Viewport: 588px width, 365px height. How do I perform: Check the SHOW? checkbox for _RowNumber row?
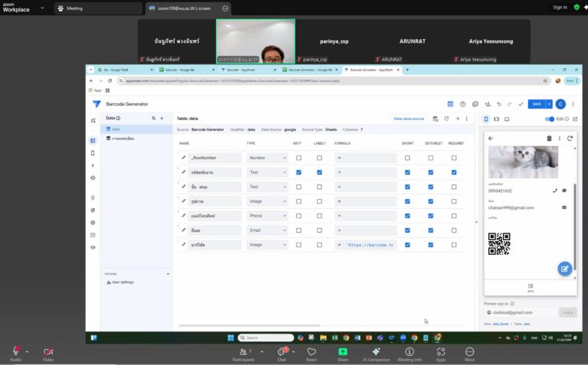[407, 158]
